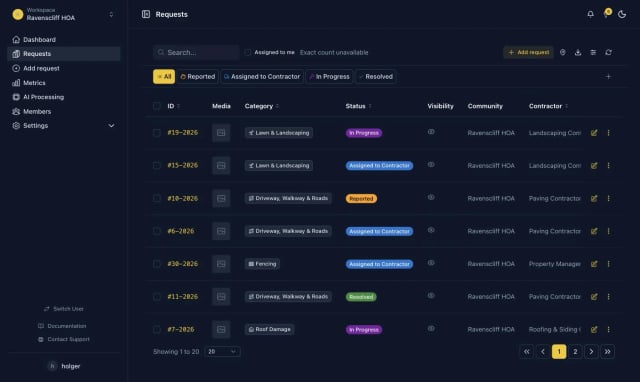Viewport: 640px width, 382px height.
Task: Edit request #30-2026
Action: point(594,264)
